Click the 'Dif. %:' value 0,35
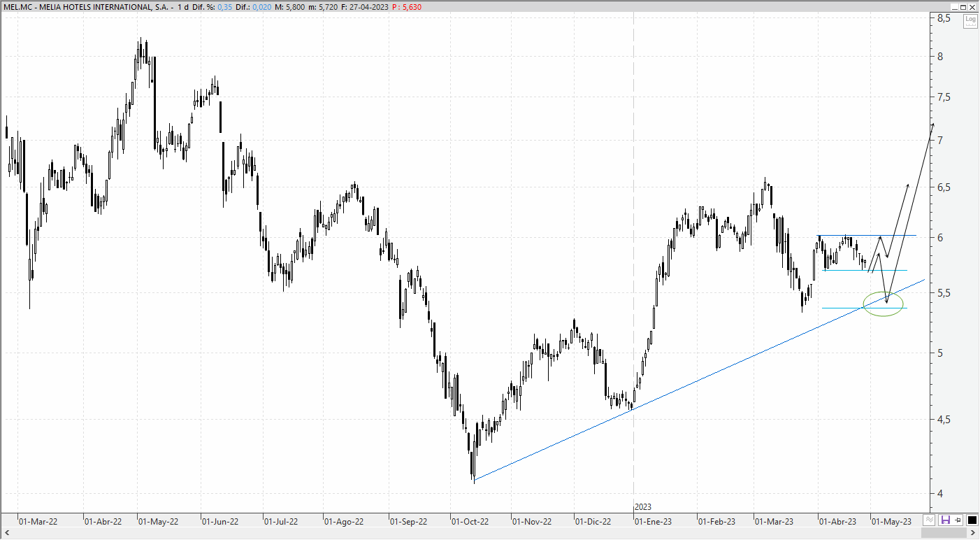Viewport: 980px width, 540px height. (225, 7)
